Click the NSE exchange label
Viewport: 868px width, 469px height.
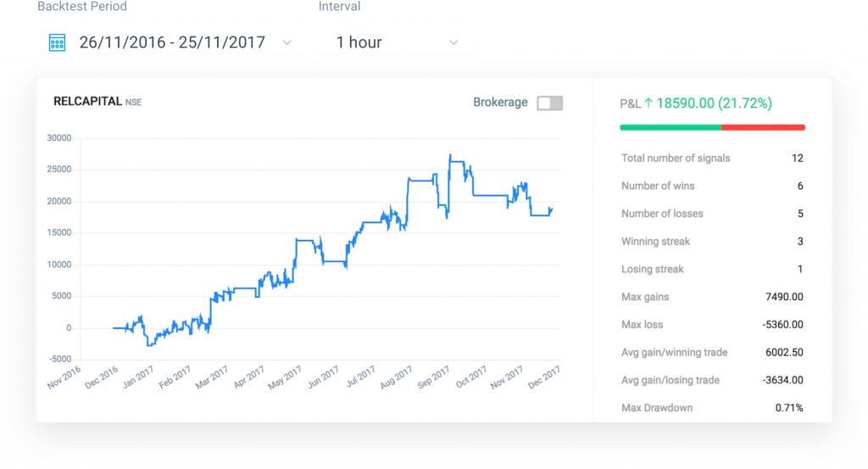click(x=134, y=103)
